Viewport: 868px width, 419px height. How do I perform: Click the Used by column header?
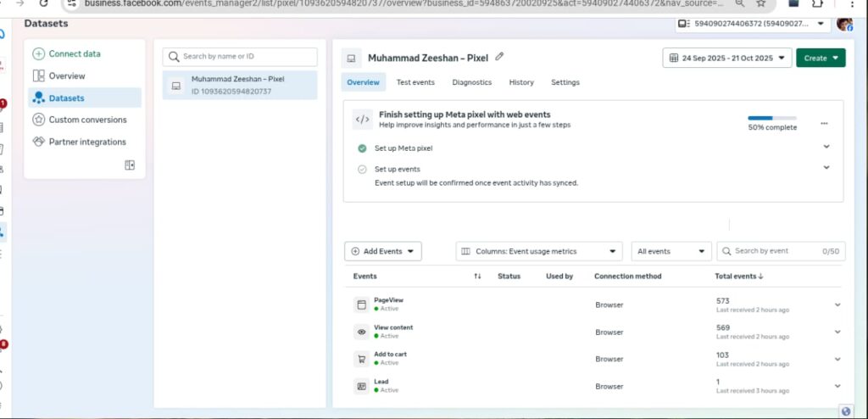coord(559,276)
